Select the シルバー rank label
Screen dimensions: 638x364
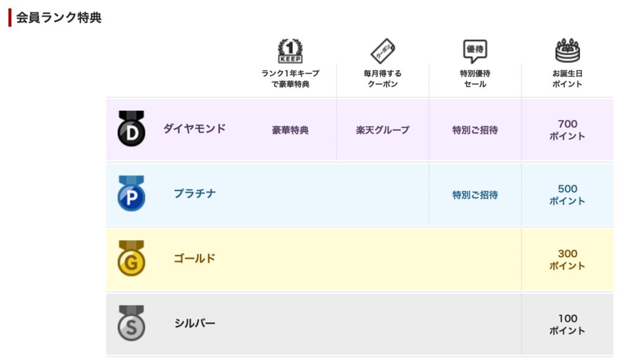pos(195,323)
